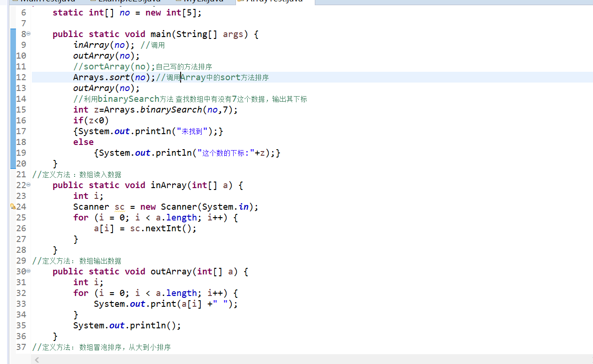
Task: Place cursor on 'inArray(no);' call at line 9
Action: pyautogui.click(x=104, y=45)
